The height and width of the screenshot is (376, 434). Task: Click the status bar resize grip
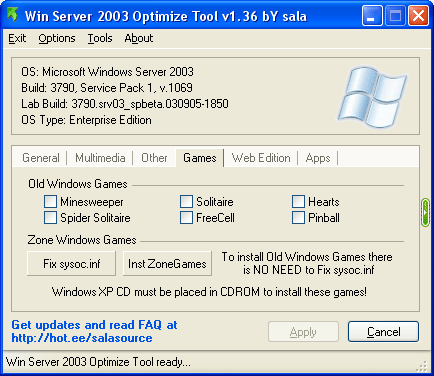[422, 366]
